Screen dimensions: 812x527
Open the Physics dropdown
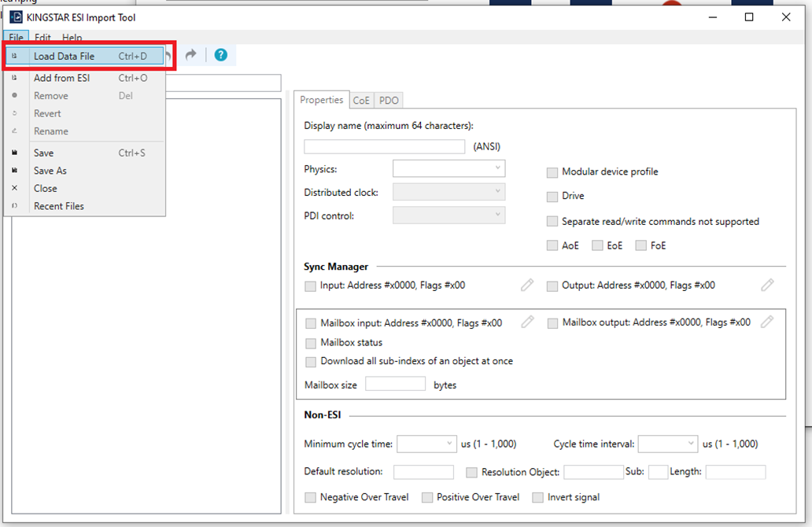coord(448,168)
